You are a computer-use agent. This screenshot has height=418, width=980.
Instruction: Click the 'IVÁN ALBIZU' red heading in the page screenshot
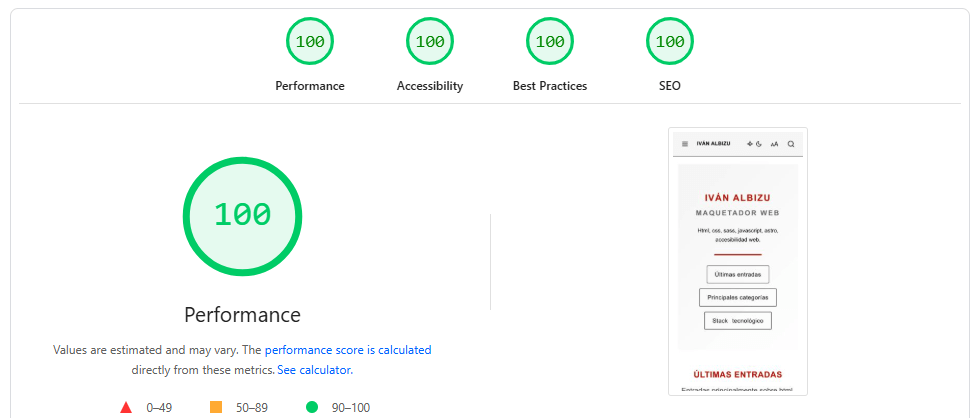click(x=738, y=198)
